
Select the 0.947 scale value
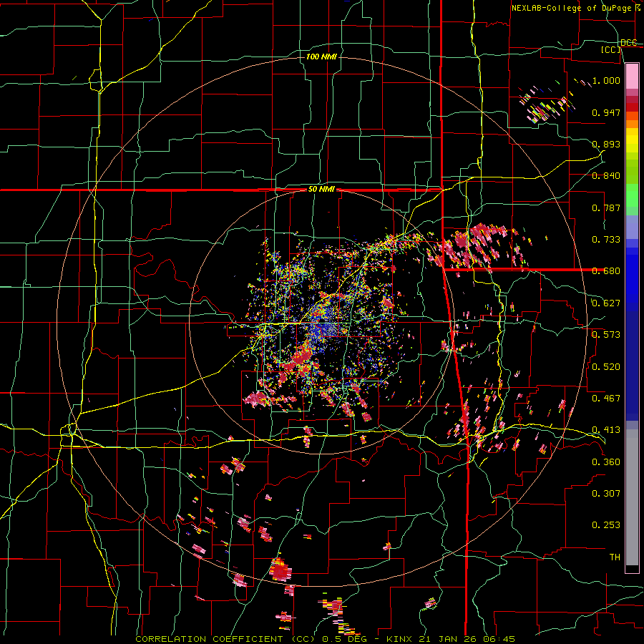click(x=606, y=112)
